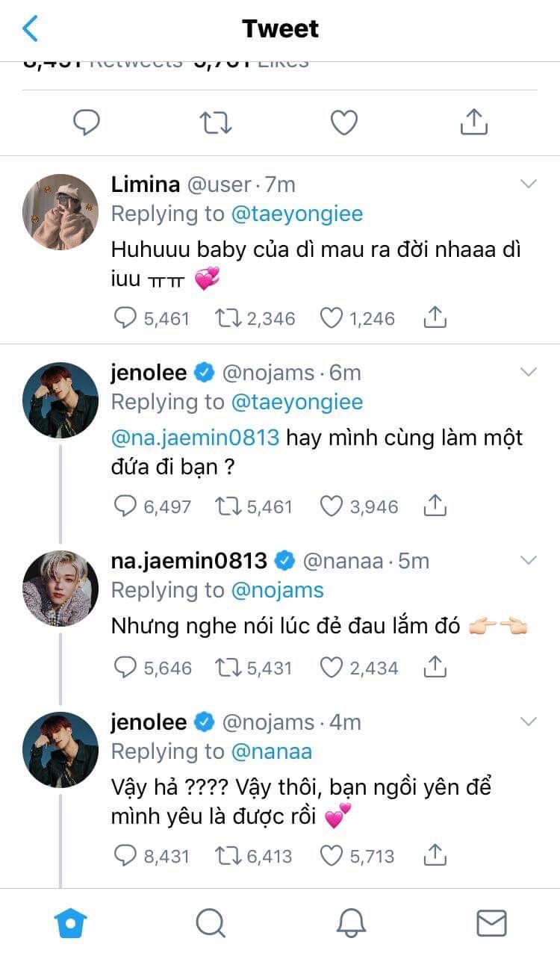Open the Messages envelope tab
Image resolution: width=560 pixels, height=962 pixels.
pyautogui.click(x=491, y=923)
